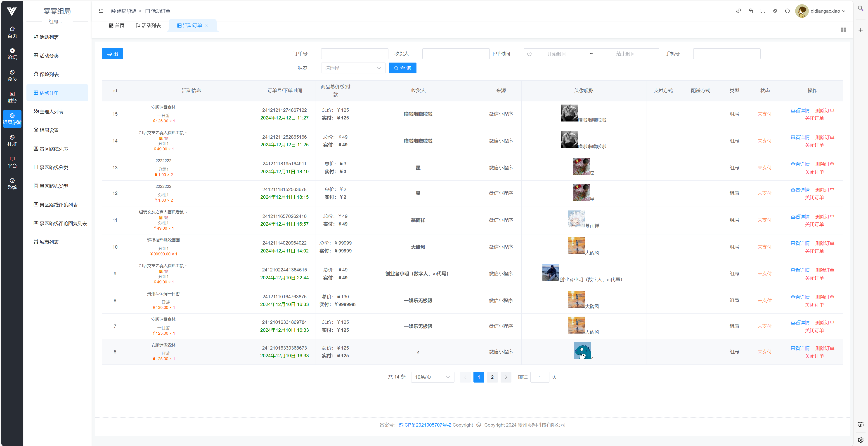Expand the 状态 请选择 dropdown
The width and height of the screenshot is (868, 446).
coord(352,68)
